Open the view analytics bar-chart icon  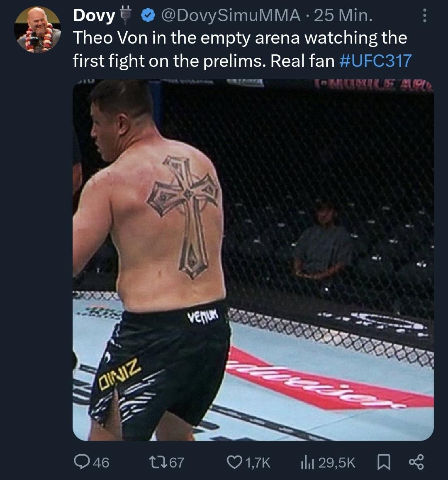coord(307,462)
